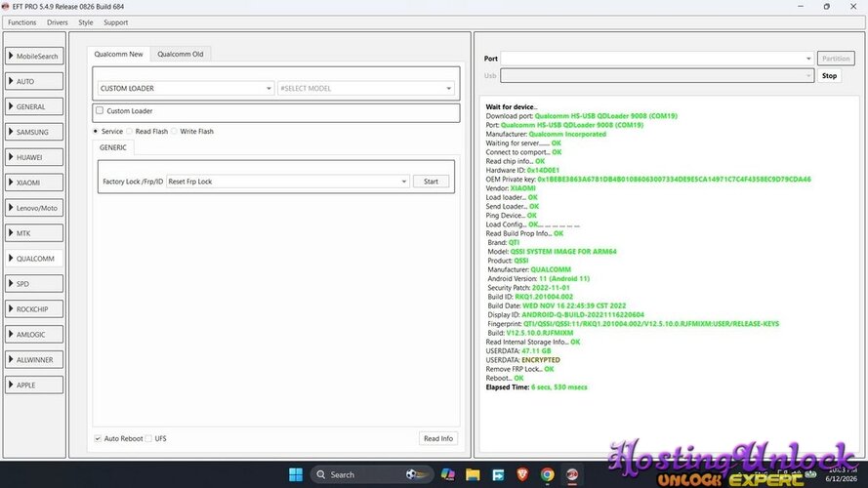This screenshot has width=868, height=488.
Task: Open the SPD sidebar section
Action: tap(34, 284)
